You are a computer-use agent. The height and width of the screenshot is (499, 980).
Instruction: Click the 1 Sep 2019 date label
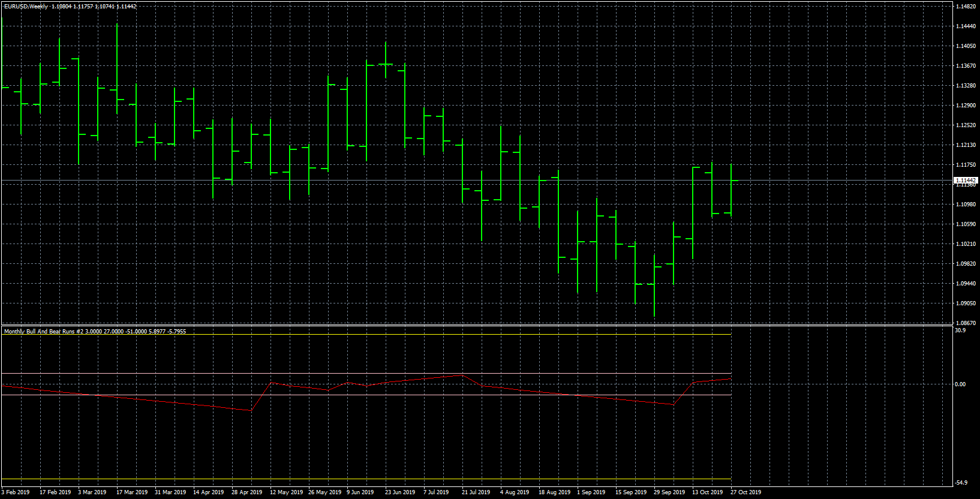(x=591, y=492)
